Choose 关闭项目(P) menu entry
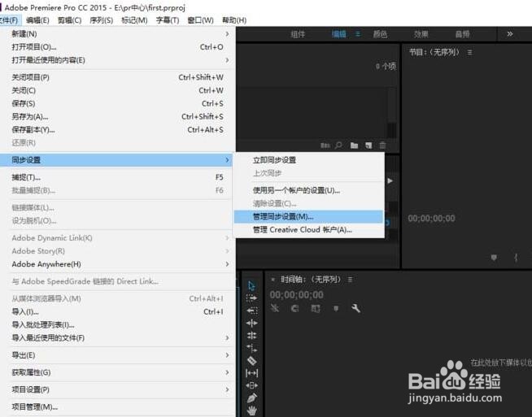This screenshot has height=417, width=532. (x=116, y=77)
